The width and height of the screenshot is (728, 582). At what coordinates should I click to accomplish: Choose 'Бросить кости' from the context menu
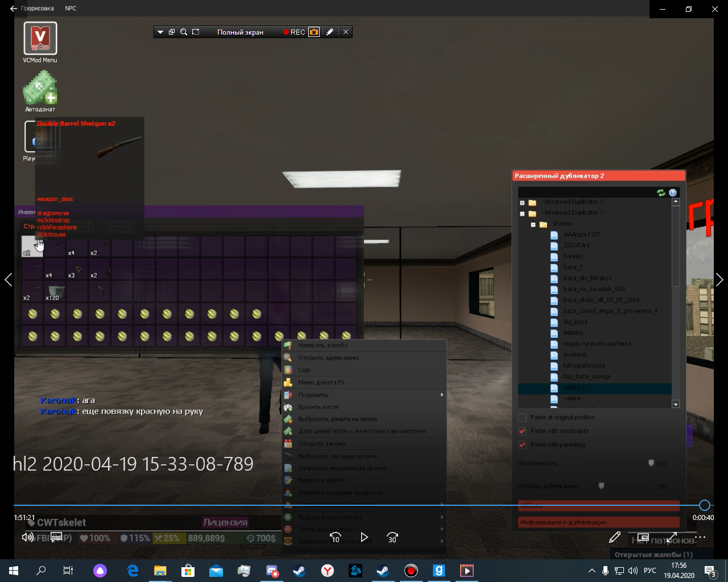[x=318, y=407]
